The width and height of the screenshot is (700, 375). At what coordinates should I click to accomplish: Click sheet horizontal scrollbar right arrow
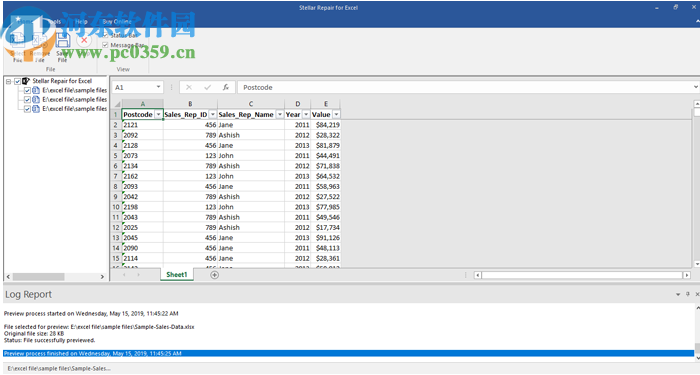pos(687,275)
